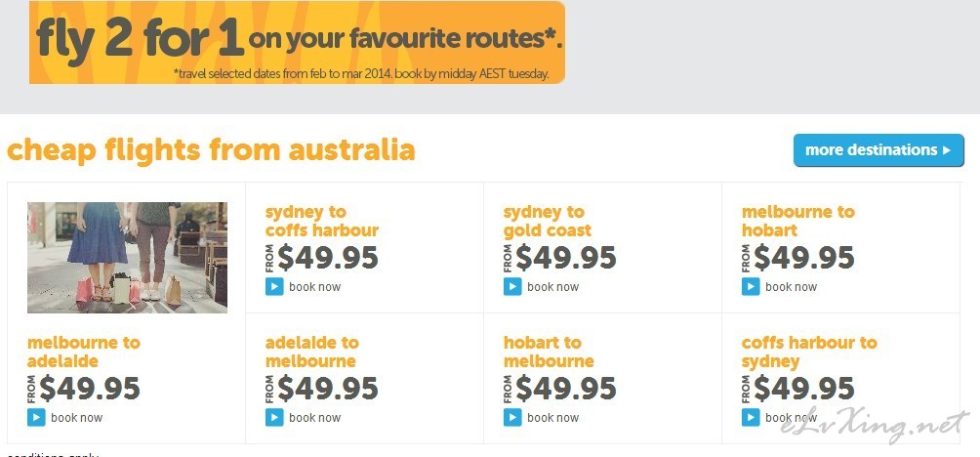Open the sydney to coffs harbour route title
The image size is (980, 457).
coord(322,222)
